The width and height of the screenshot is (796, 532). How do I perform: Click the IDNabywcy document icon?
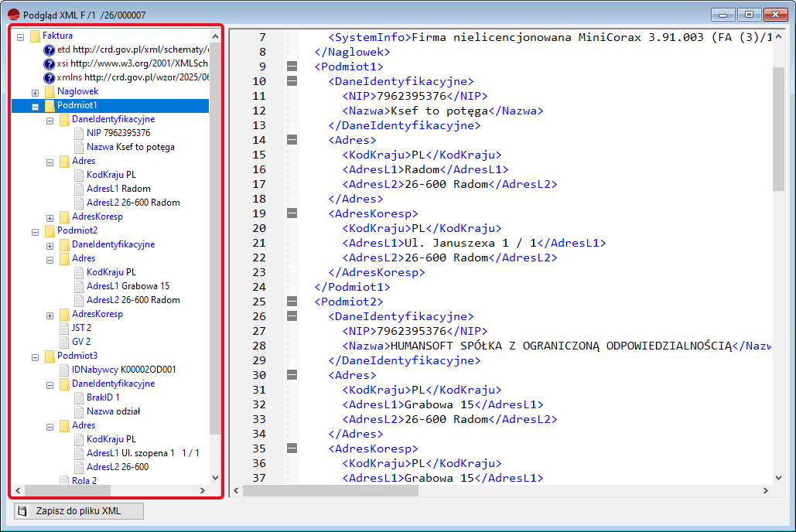coord(64,370)
